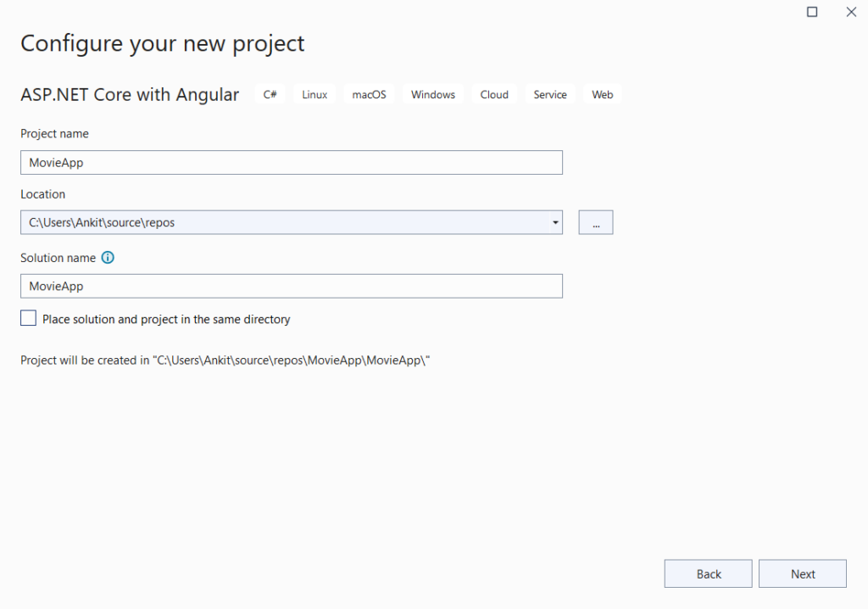Select the Web project tag
Image resolution: width=868 pixels, height=609 pixels.
pyautogui.click(x=602, y=94)
